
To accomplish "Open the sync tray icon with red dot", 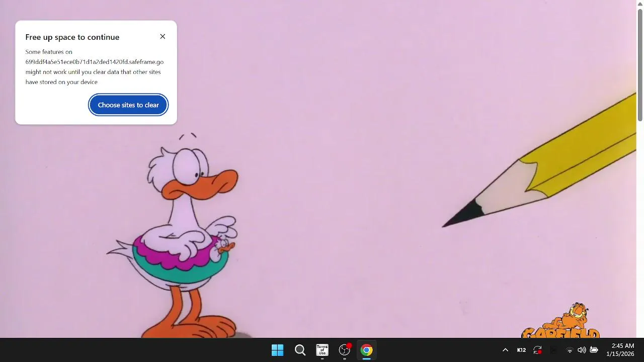I will (x=537, y=350).
